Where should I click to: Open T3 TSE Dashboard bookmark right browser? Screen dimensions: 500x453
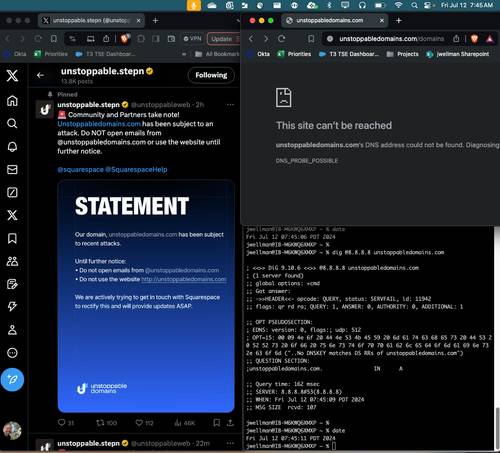tap(349, 54)
